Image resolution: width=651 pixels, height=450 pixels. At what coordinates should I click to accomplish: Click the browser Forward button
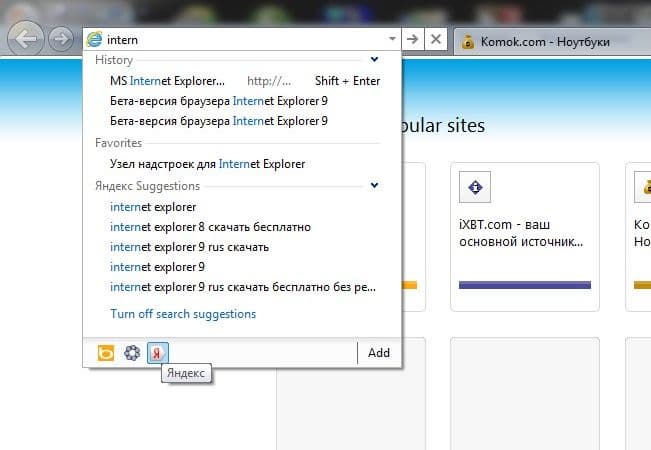tap(61, 39)
